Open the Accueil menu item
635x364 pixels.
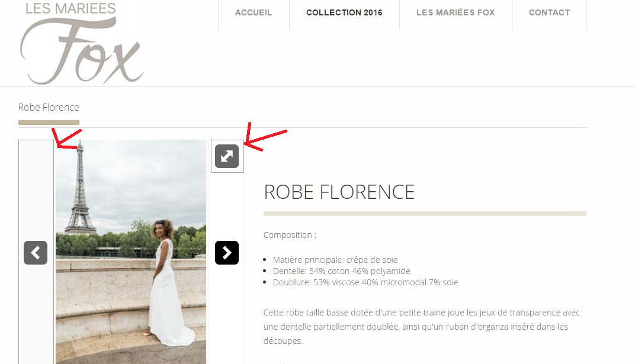pyautogui.click(x=254, y=12)
